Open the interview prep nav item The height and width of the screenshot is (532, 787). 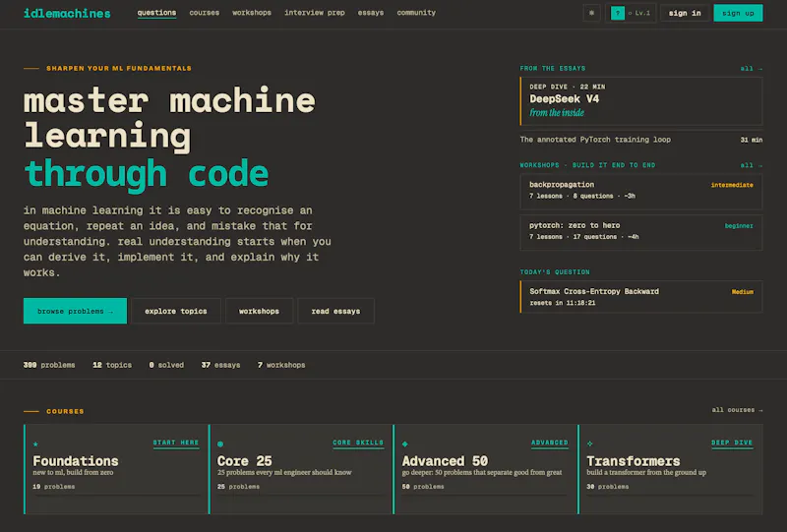314,13
